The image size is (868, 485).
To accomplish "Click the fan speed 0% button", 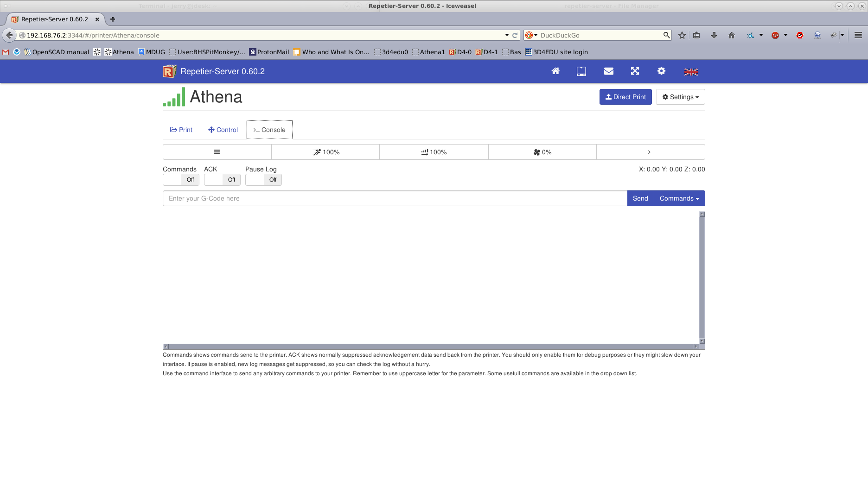I will (x=542, y=152).
